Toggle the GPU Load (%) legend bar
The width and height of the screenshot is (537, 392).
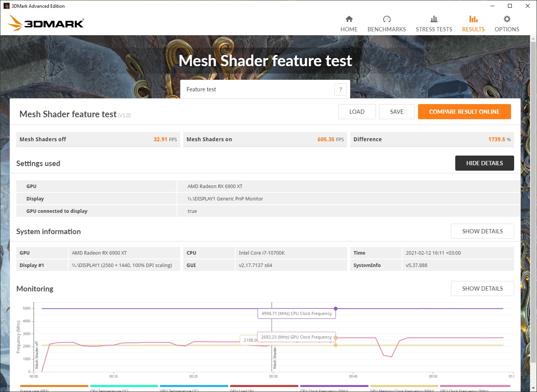(264, 388)
